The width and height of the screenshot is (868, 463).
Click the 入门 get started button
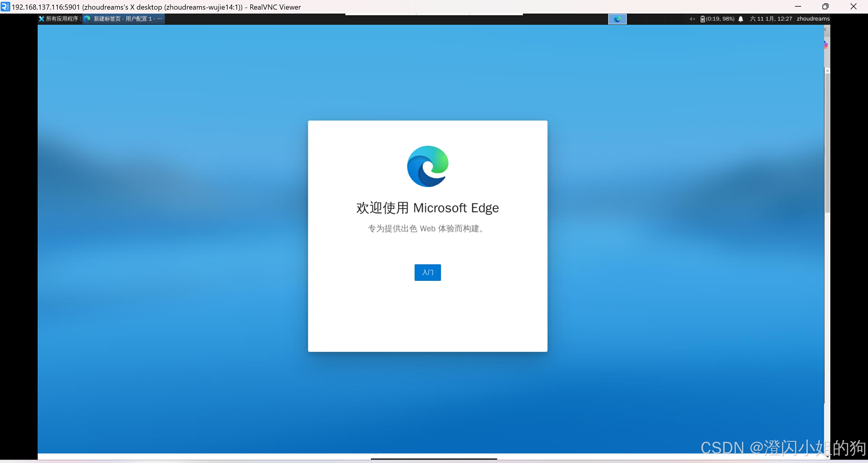click(x=427, y=272)
